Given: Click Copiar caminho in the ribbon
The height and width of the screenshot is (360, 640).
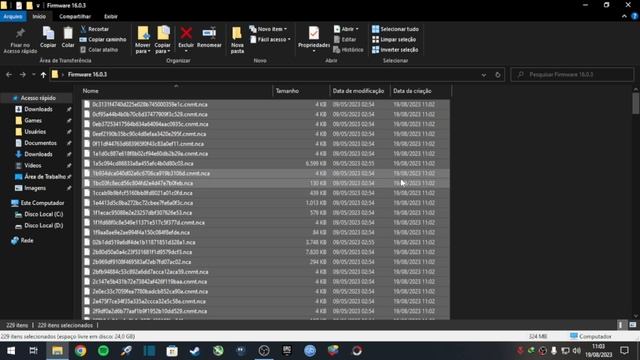Looking at the screenshot, I should pos(103,40).
